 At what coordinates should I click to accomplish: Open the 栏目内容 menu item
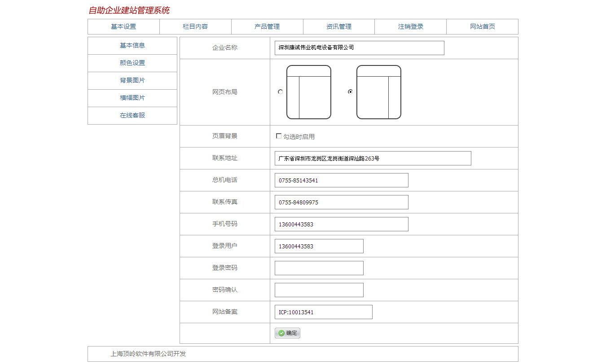(x=195, y=26)
